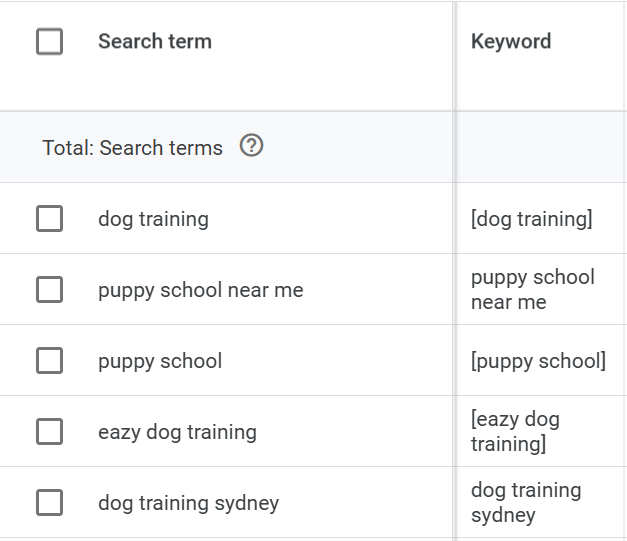Check the box for dog training row
The width and height of the screenshot is (627, 541).
pos(49,218)
